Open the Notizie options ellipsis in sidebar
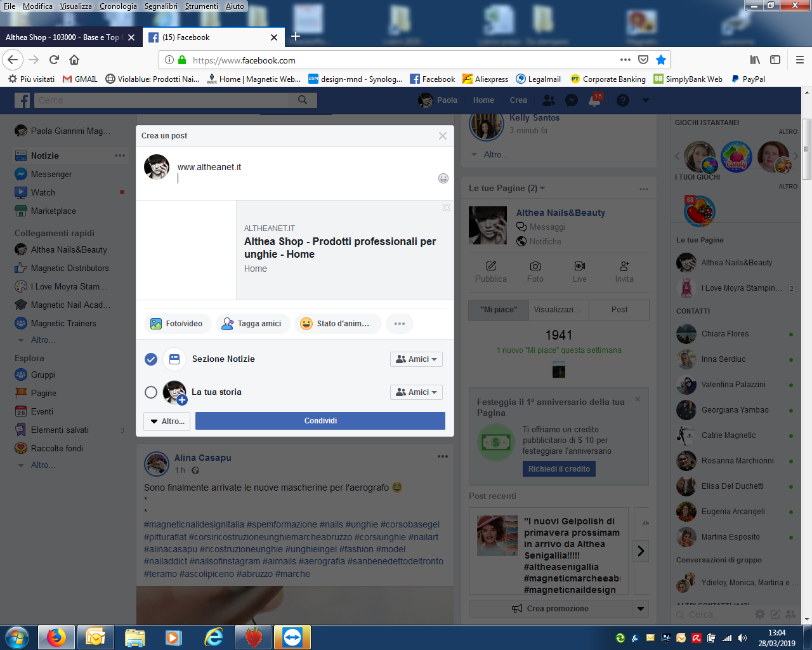 tap(120, 156)
